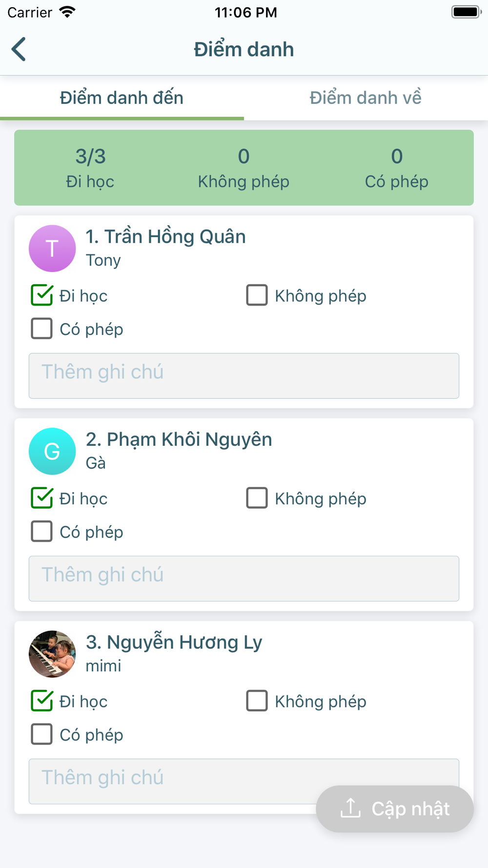Check Có phép for Phạm Khôi Nguyên
Screen dimensions: 488x868
pyautogui.click(x=42, y=531)
